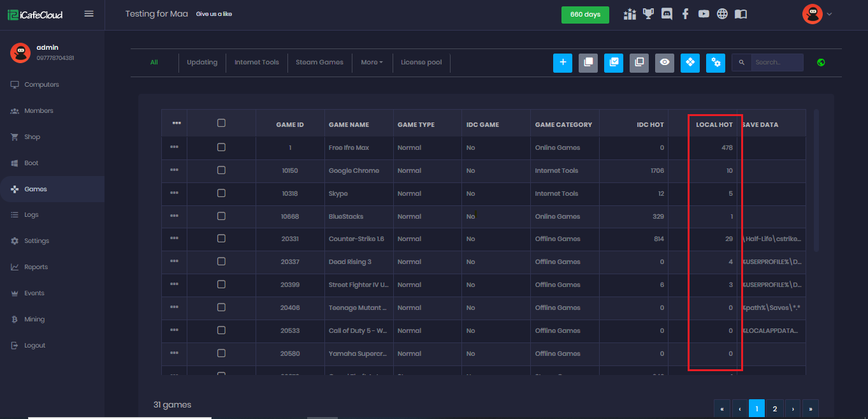Click the trophy icon in top bar

point(648,14)
